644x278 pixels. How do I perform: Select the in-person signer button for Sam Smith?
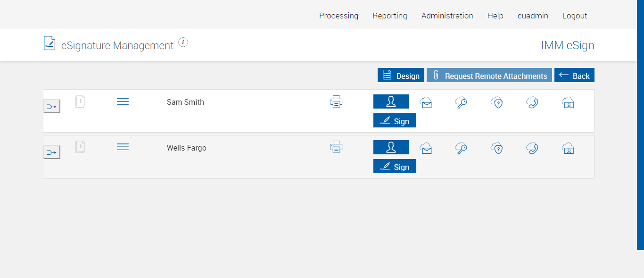391,101
